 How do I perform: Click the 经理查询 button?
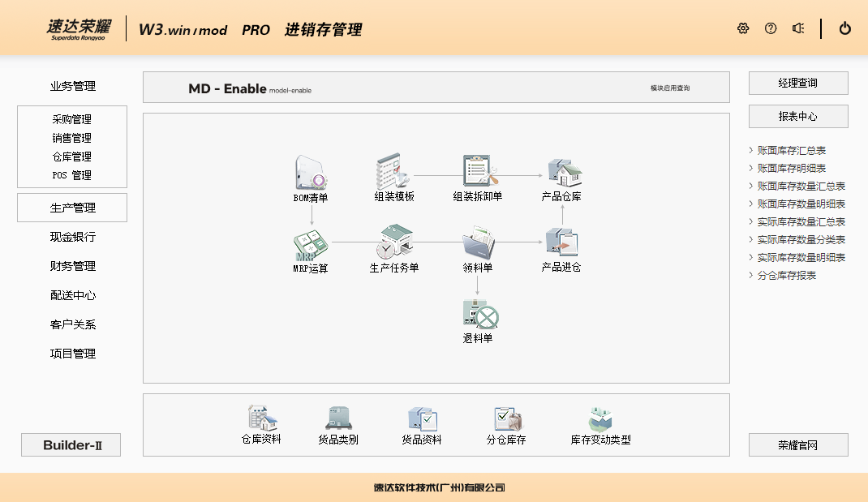(x=798, y=84)
